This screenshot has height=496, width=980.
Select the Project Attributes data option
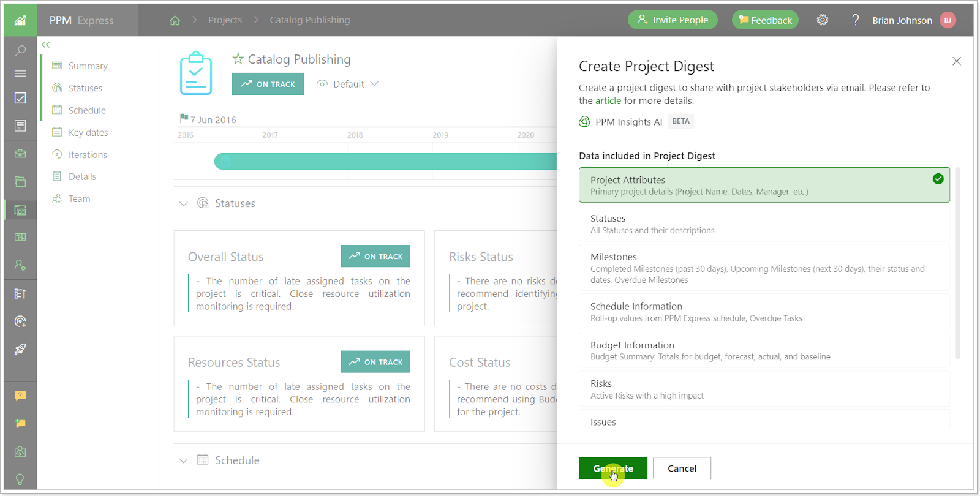pyautogui.click(x=764, y=185)
